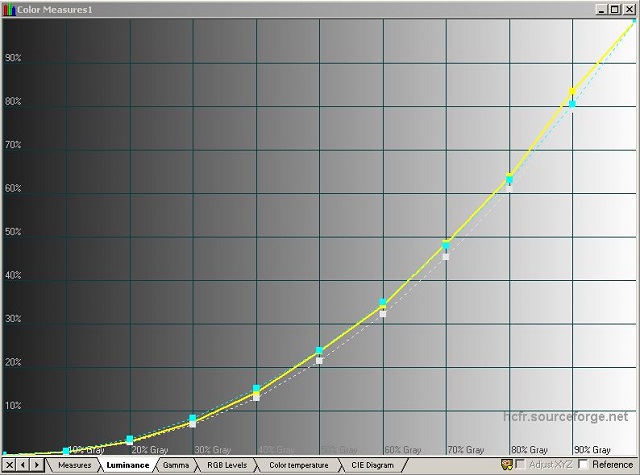Show later tabs with the right arrow

(x=36, y=465)
